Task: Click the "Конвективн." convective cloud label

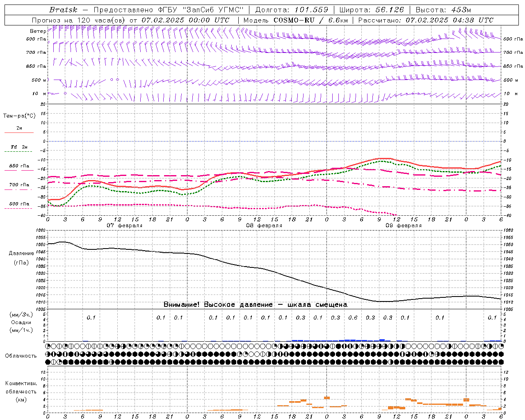Action: (21, 383)
